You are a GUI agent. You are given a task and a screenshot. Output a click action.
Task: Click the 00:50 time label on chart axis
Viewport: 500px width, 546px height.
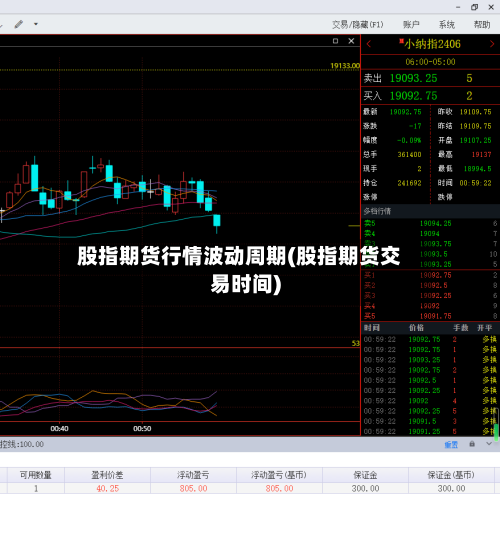point(142,429)
